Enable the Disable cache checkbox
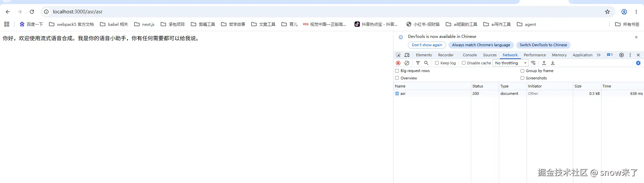 pyautogui.click(x=464, y=63)
